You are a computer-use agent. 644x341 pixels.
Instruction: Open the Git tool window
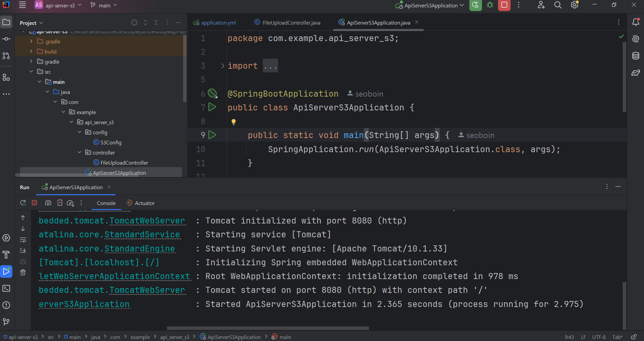tap(6, 322)
